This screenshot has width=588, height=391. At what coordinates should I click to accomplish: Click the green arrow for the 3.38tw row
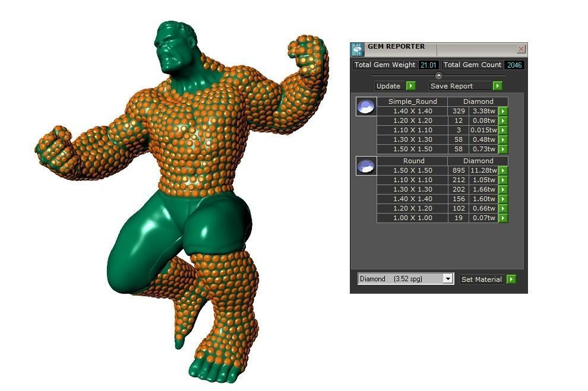click(503, 111)
